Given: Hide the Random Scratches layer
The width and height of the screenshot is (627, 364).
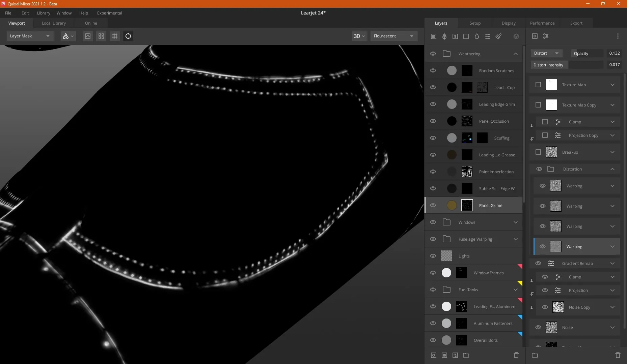Looking at the screenshot, I should click(433, 70).
